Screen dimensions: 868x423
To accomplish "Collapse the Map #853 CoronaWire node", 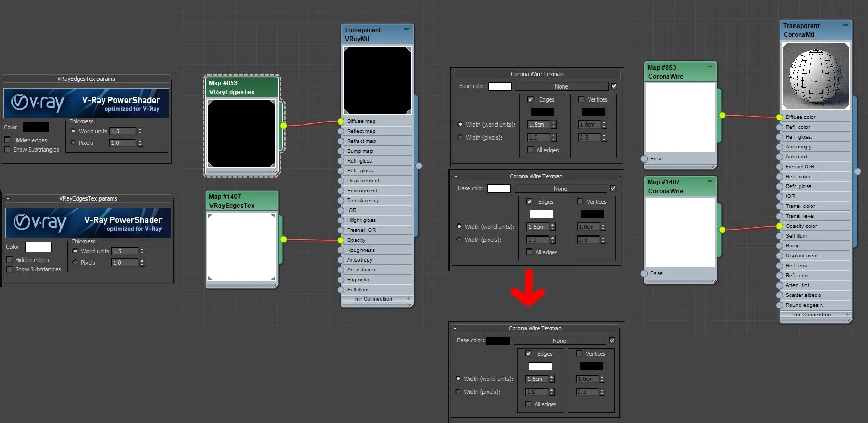I will [710, 67].
